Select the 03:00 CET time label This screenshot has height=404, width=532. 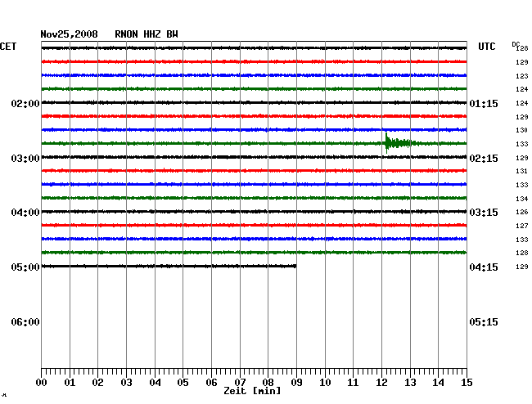tap(25, 159)
